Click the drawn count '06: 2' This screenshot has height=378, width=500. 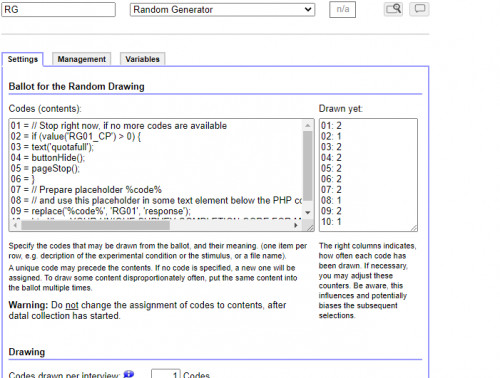pos(331,179)
